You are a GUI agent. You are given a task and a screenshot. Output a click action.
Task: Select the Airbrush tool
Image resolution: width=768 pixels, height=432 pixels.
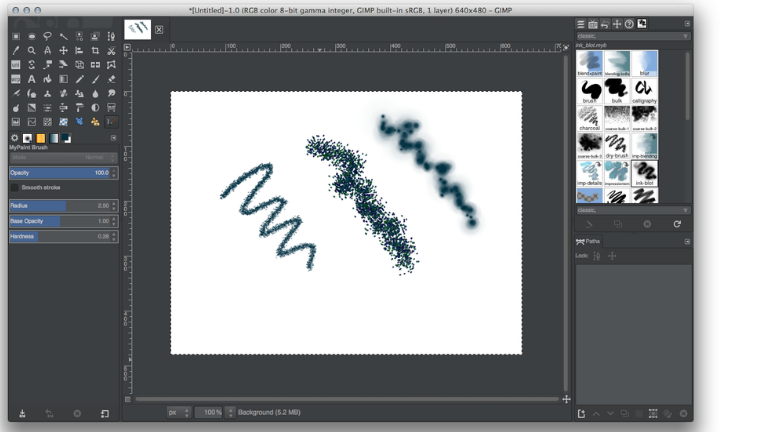(16, 93)
